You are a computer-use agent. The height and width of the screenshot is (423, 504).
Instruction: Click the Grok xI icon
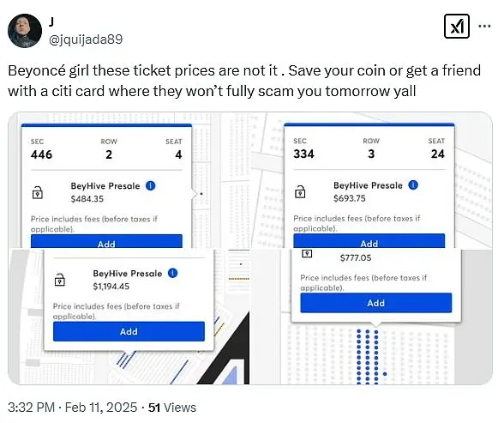pos(456,27)
